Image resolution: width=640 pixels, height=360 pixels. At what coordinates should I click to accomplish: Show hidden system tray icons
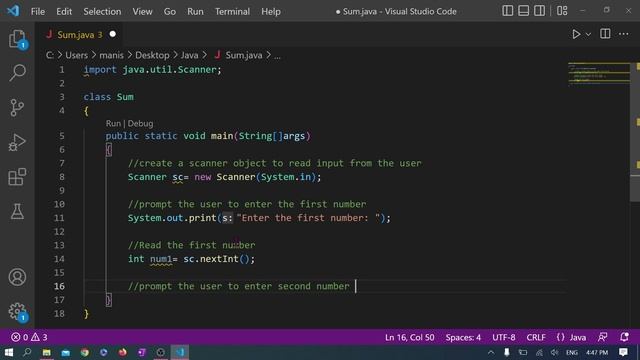(491, 352)
